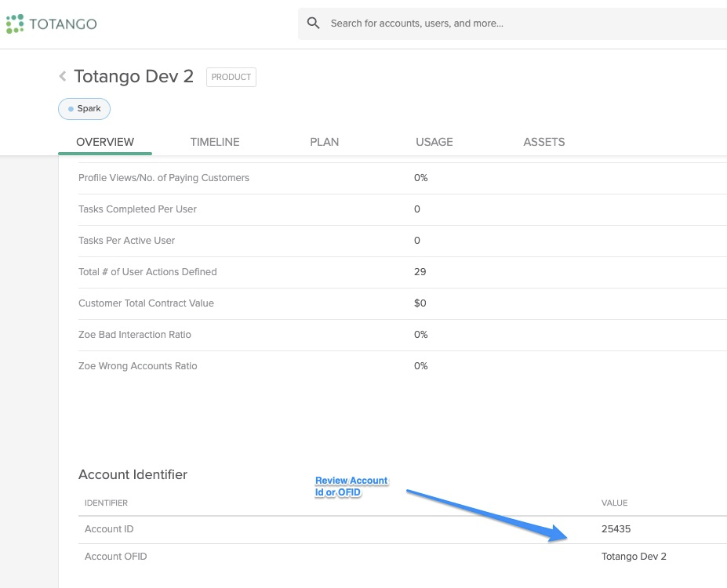Go back using the chevron beside Totango Dev 2

[x=63, y=76]
